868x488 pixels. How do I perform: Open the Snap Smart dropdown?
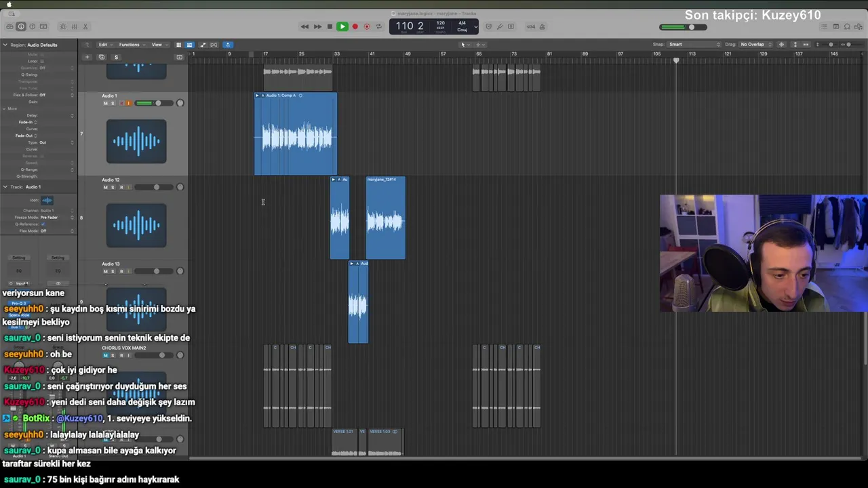[694, 45]
